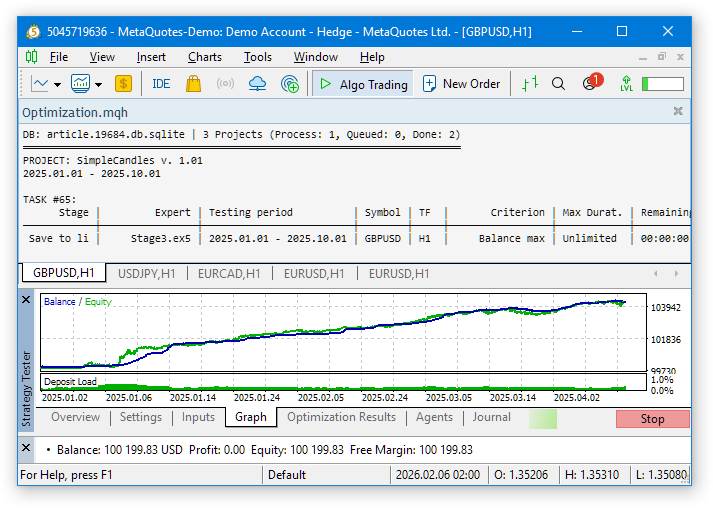Open the Market shopping bag icon
The height and width of the screenshot is (508, 713).
pyautogui.click(x=193, y=84)
